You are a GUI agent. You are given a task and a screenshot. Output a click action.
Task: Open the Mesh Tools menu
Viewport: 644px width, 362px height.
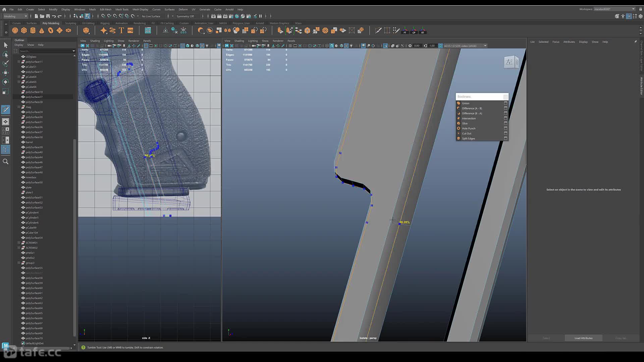tap(122, 9)
